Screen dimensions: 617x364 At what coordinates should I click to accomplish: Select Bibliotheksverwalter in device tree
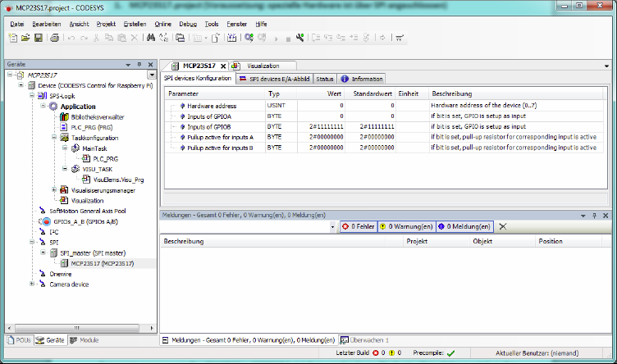[x=97, y=117]
